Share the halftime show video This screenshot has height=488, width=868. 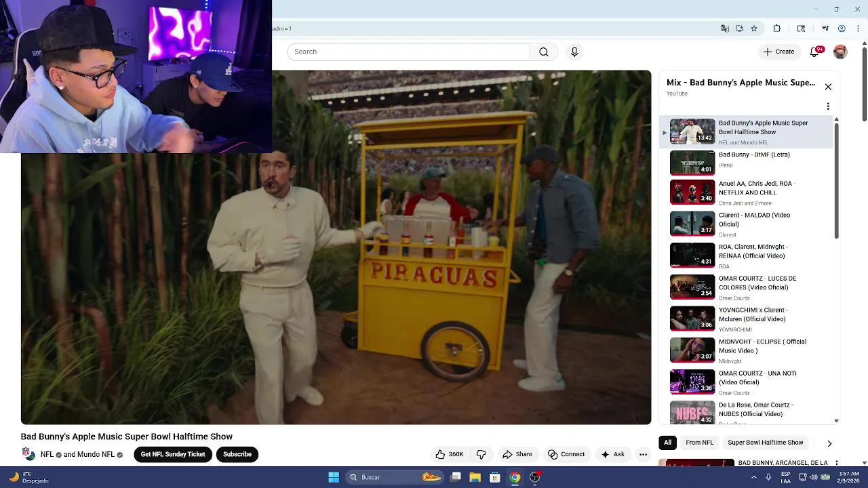point(517,454)
